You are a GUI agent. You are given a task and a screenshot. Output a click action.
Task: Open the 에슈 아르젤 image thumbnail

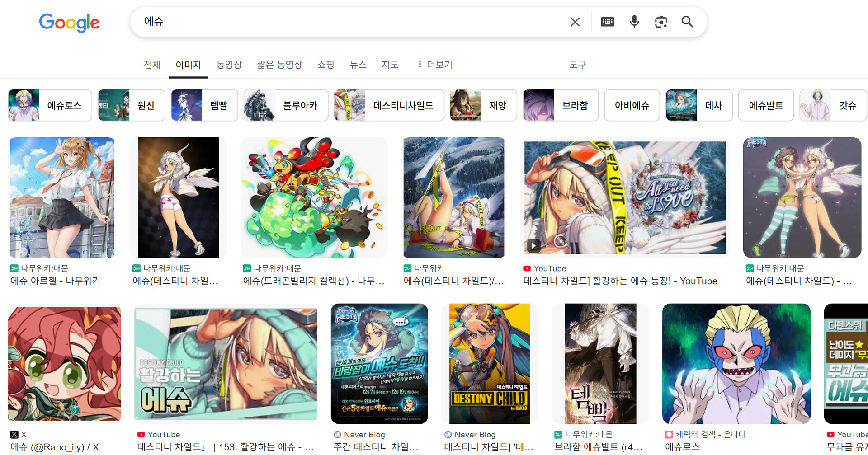[62, 197]
